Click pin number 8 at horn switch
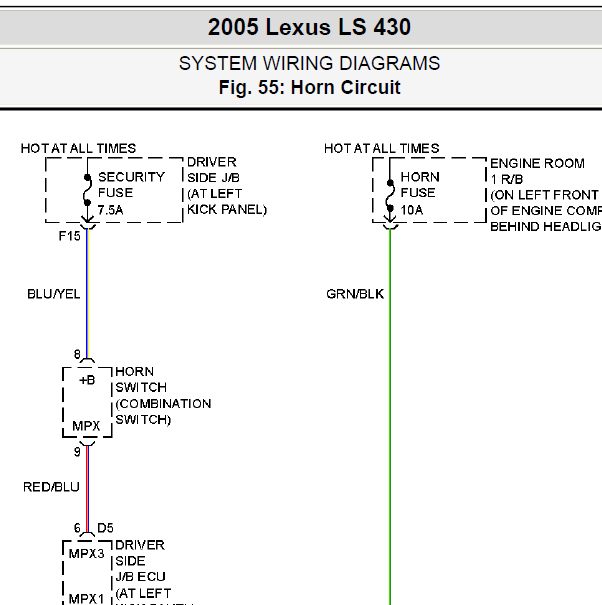Image resolution: width=602 pixels, height=605 pixels. tap(77, 354)
